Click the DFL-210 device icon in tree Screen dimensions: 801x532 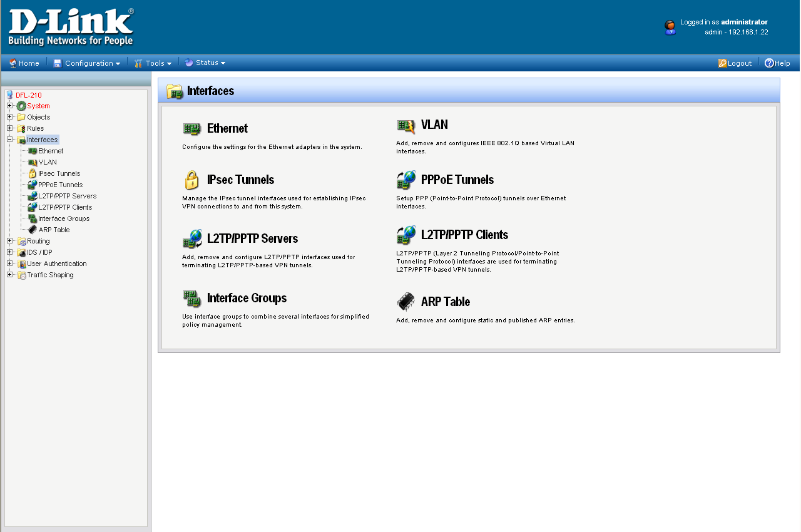click(10, 95)
